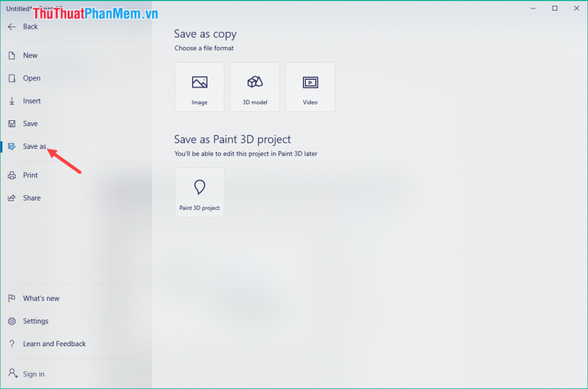Screen dimensions: 588x389
Task: Click the Share icon in sidebar
Action: click(x=12, y=198)
